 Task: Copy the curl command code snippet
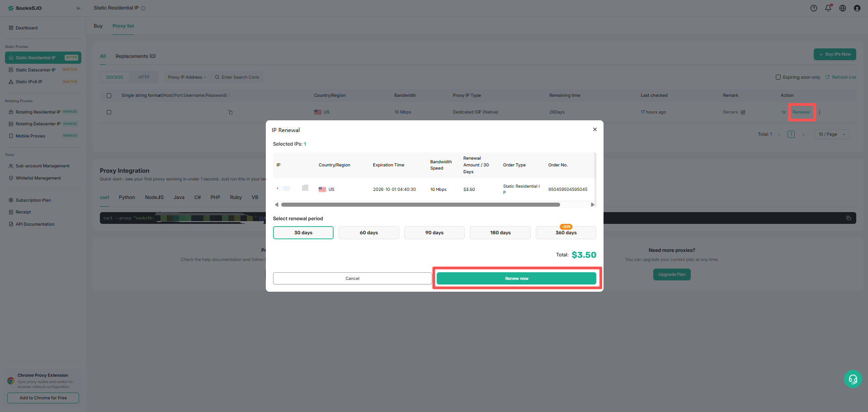[849, 218]
